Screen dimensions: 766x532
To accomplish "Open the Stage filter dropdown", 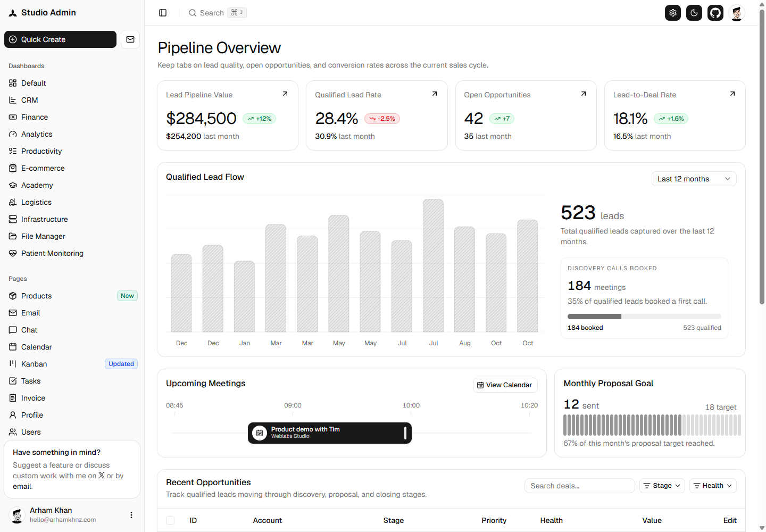I will click(x=662, y=486).
